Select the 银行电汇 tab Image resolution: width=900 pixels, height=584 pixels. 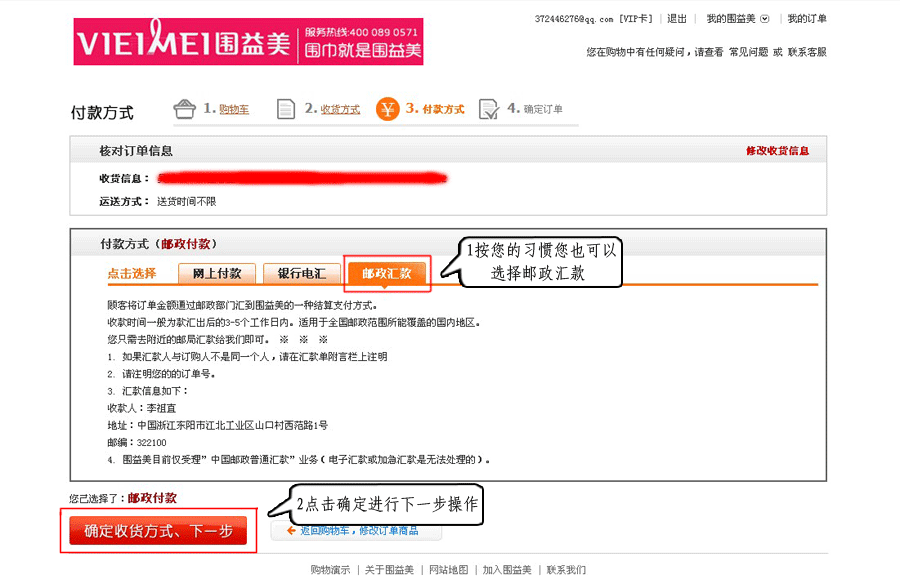coord(302,273)
